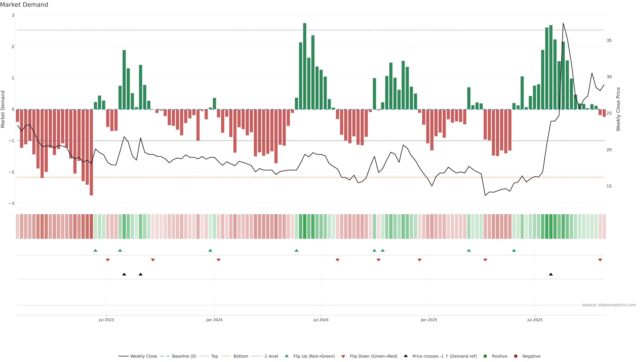Click the green Flip Up legend triangle

point(287,356)
